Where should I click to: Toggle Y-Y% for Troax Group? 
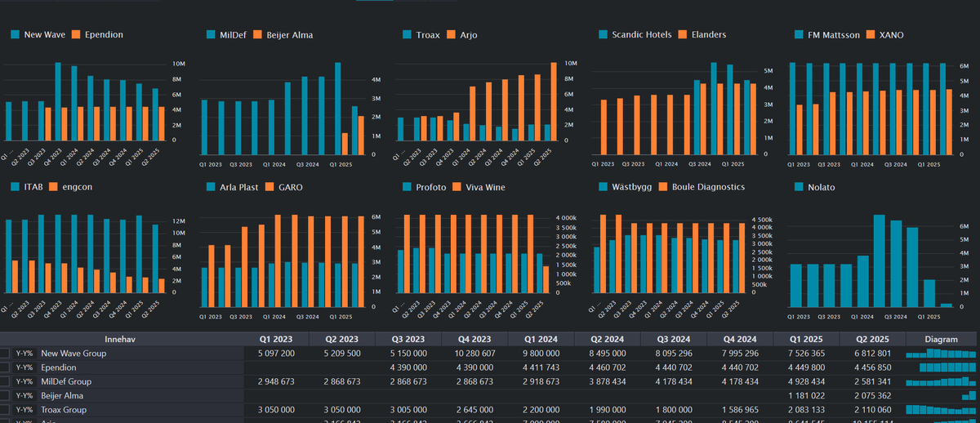pos(24,409)
